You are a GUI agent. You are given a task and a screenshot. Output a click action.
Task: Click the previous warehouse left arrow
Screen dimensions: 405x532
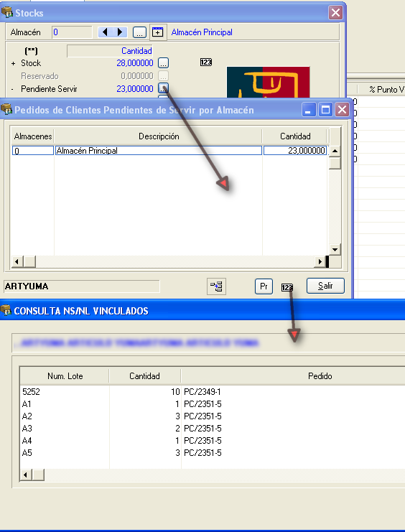105,32
